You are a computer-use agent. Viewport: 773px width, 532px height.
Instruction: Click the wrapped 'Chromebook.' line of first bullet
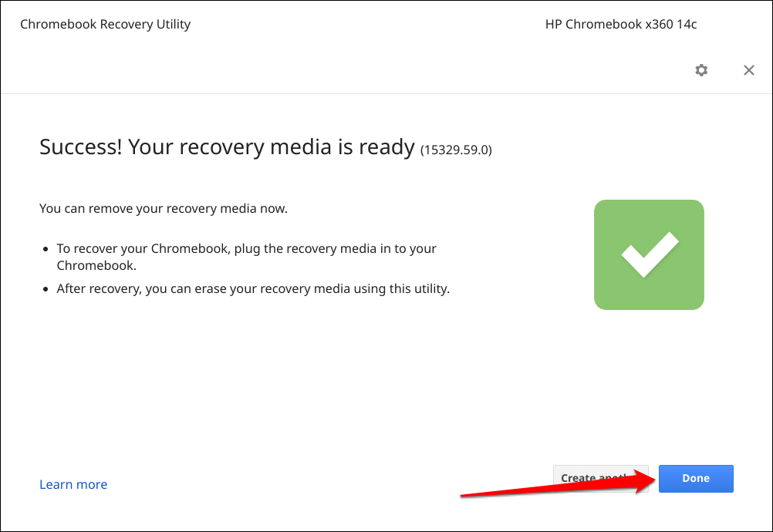96,265
